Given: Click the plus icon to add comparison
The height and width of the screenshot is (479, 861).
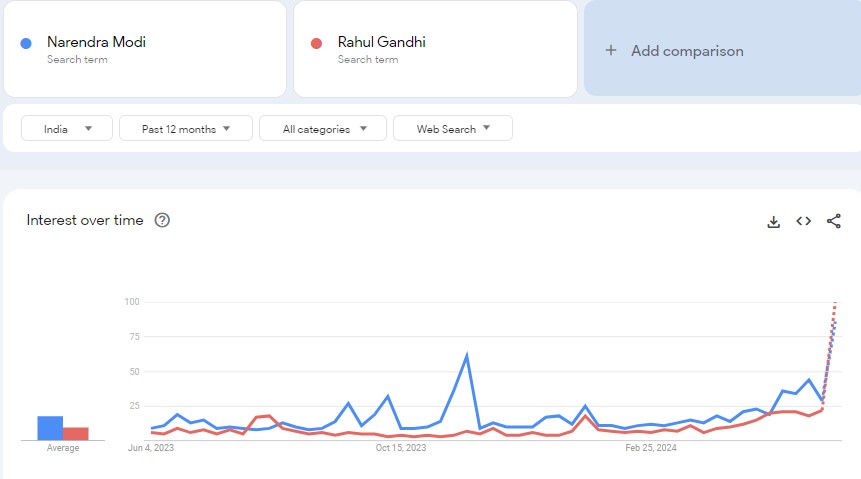Looking at the screenshot, I should (611, 51).
